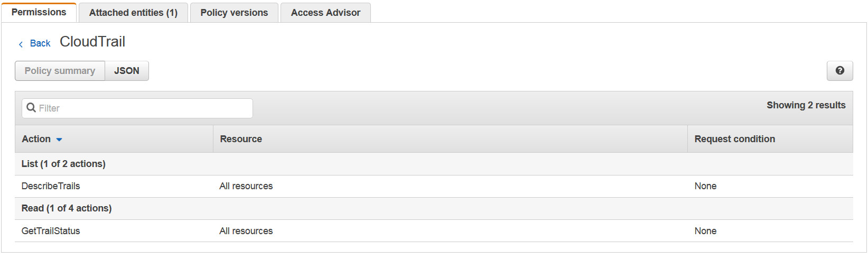Image resolution: width=868 pixels, height=259 pixels.
Task: Click the Back link
Action: 40,43
